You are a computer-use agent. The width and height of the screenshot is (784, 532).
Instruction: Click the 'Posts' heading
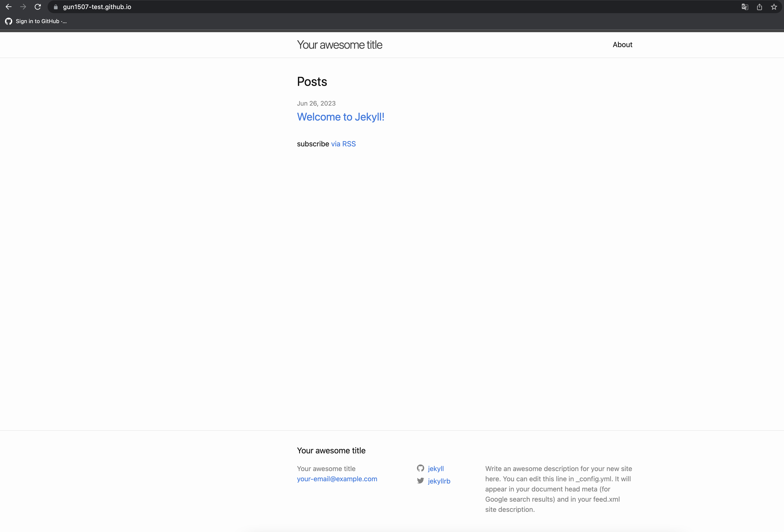point(312,82)
